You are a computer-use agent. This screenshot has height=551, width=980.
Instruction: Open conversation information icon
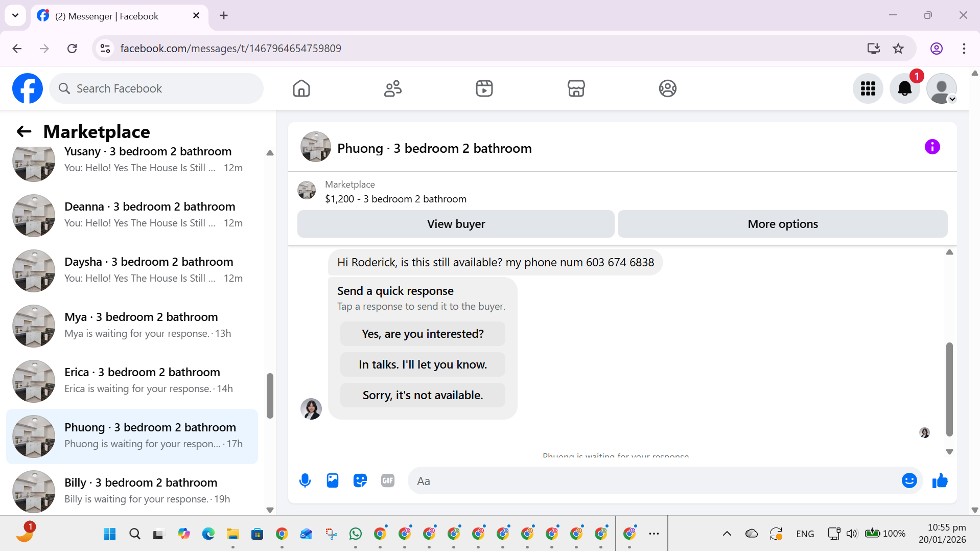coord(932,147)
